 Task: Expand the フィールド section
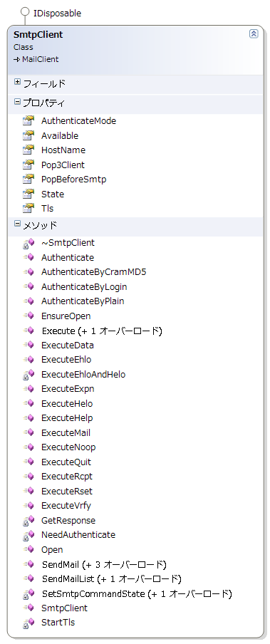17,82
